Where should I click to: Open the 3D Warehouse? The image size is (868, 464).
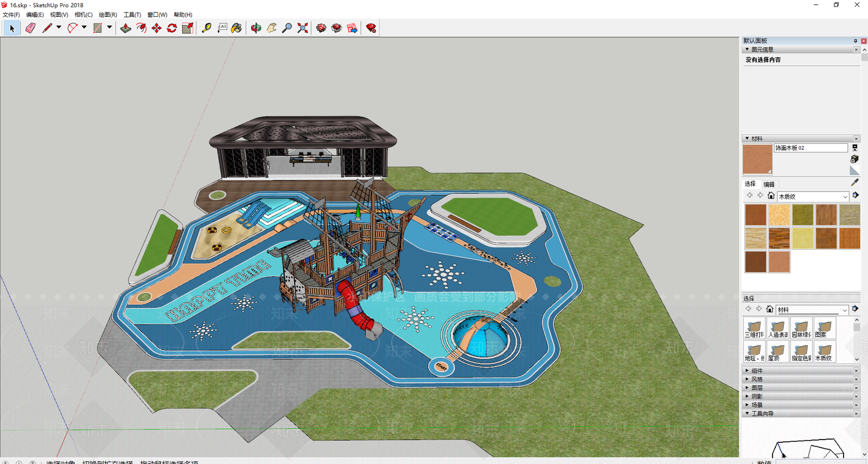[321, 28]
